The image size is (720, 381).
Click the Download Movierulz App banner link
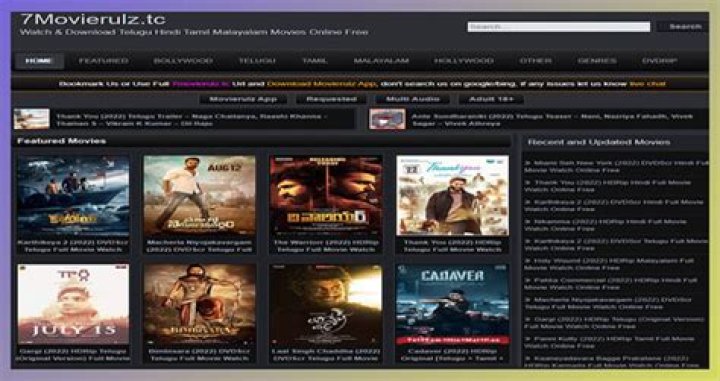pyautogui.click(x=321, y=84)
